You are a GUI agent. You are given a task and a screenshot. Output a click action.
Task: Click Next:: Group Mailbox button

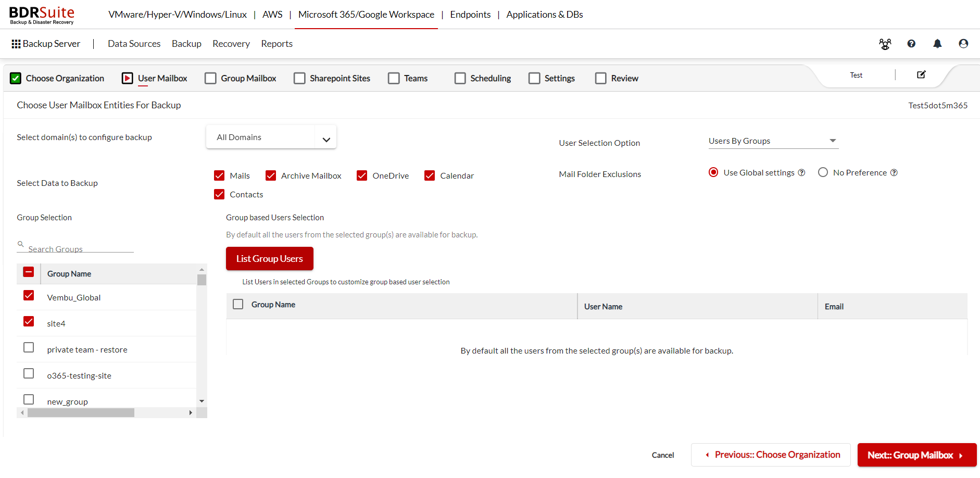917,455
